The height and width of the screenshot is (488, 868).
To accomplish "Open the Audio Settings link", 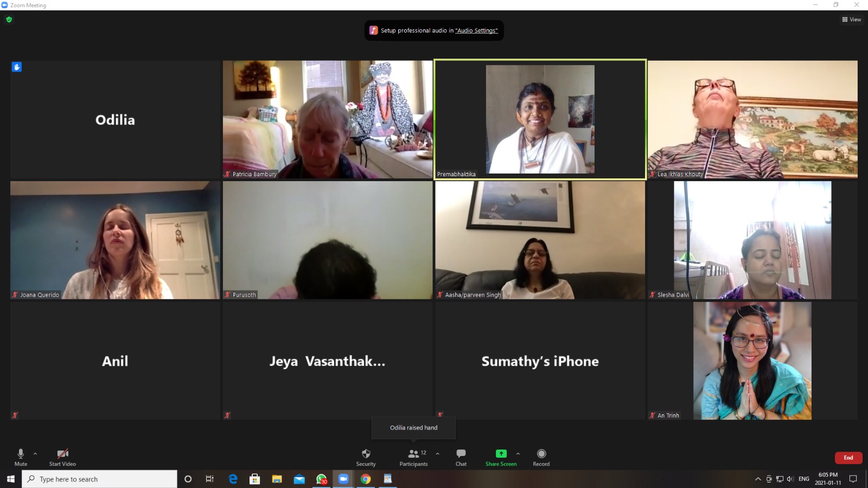I will (476, 31).
